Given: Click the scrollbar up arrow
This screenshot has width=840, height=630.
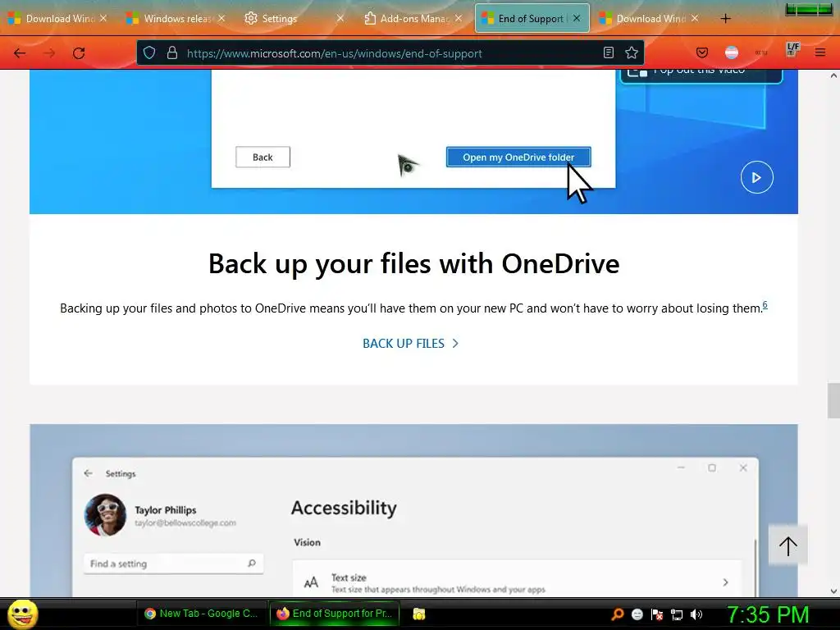Looking at the screenshot, I should coord(833,76).
